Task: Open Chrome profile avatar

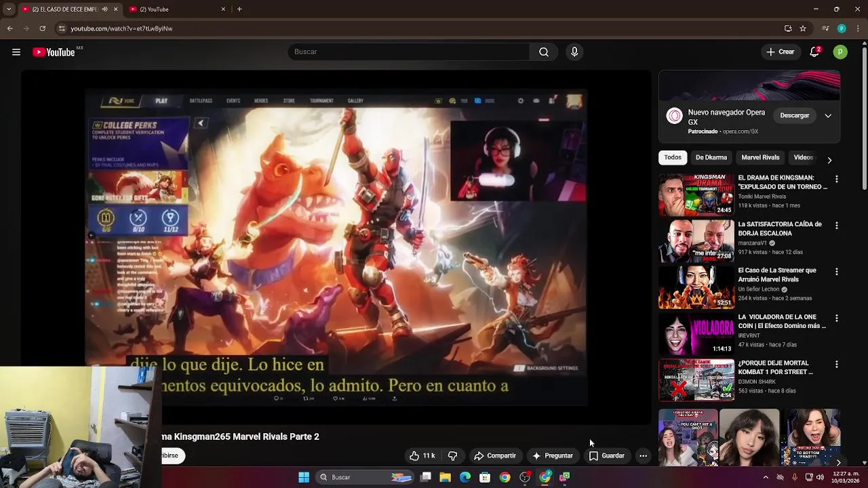Action: (842, 28)
